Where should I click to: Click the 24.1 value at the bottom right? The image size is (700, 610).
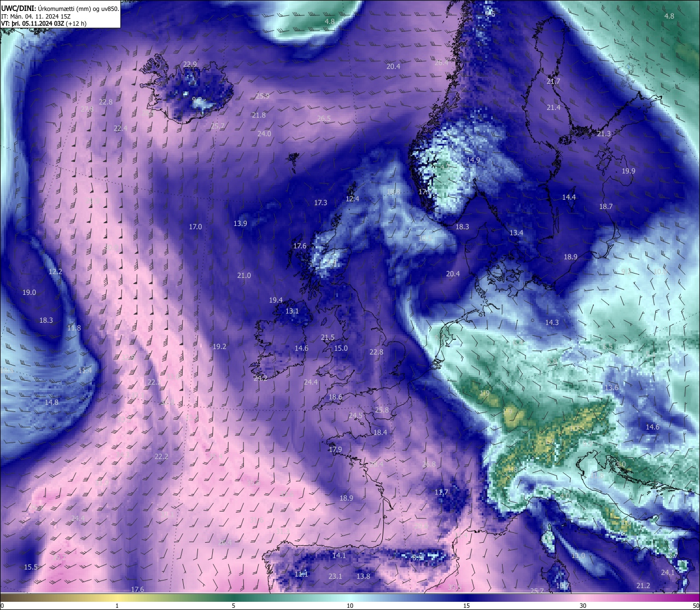pyautogui.click(x=668, y=572)
